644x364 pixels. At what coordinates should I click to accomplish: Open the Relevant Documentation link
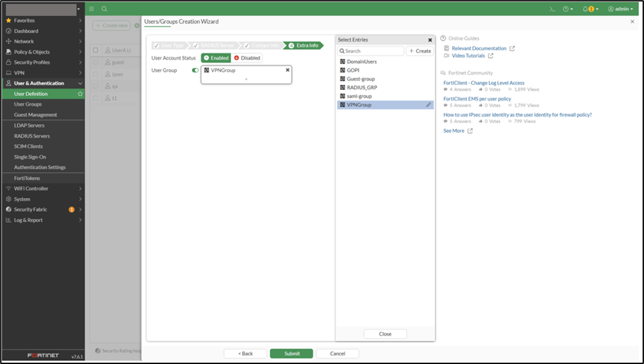click(479, 49)
